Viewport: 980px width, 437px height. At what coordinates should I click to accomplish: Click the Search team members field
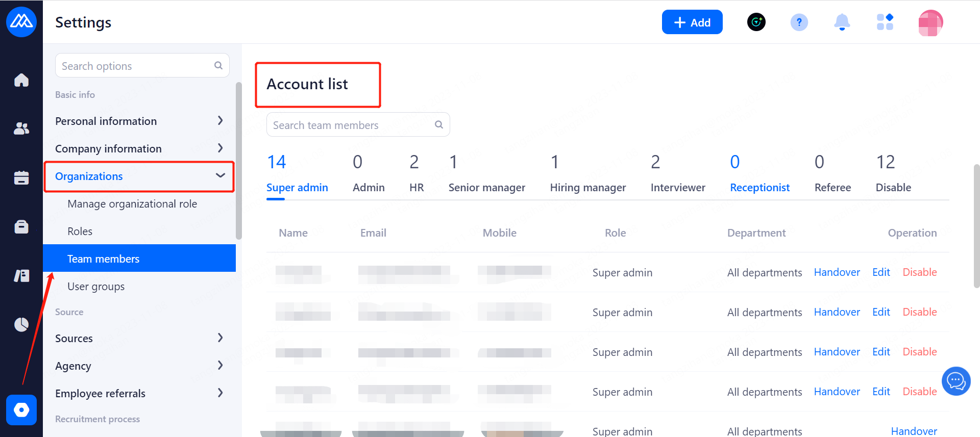(352, 125)
